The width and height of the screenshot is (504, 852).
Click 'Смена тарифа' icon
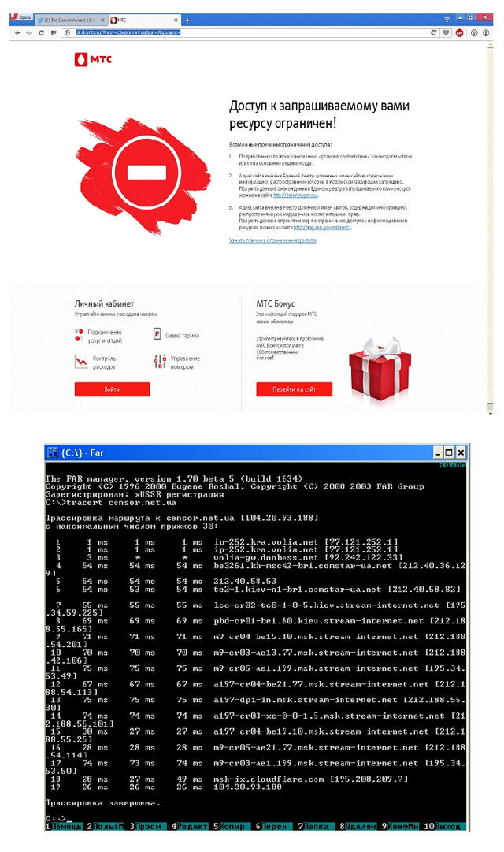click(157, 335)
